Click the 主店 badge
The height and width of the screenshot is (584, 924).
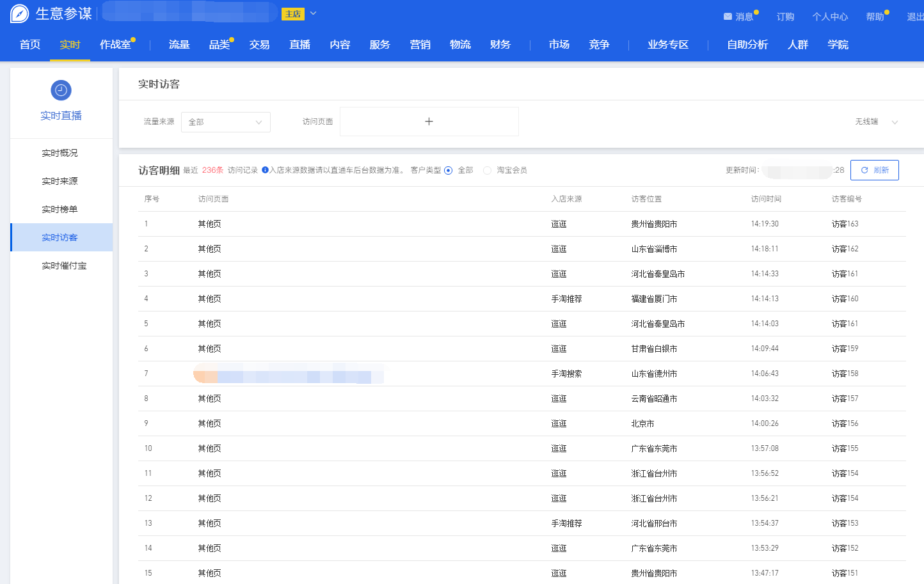pos(293,14)
